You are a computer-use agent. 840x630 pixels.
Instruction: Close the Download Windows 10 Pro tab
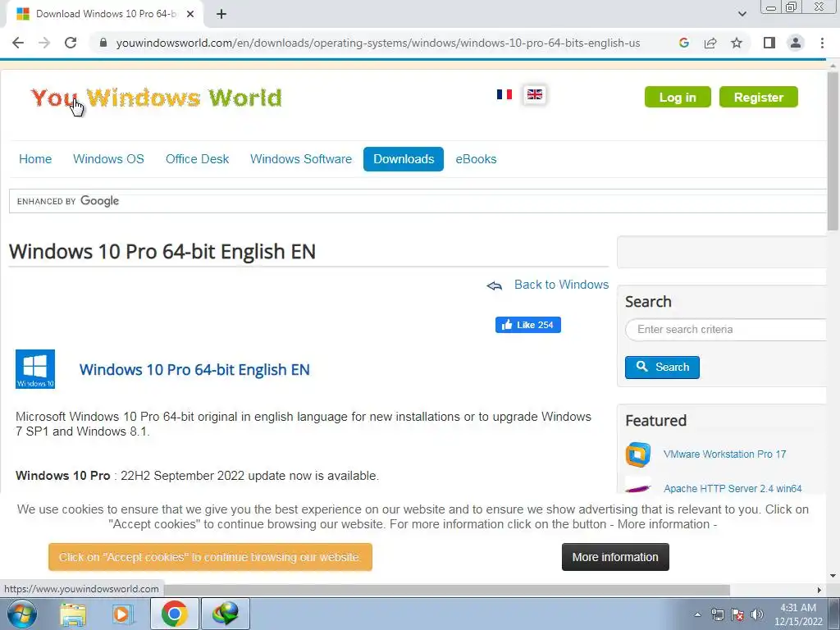tap(190, 14)
